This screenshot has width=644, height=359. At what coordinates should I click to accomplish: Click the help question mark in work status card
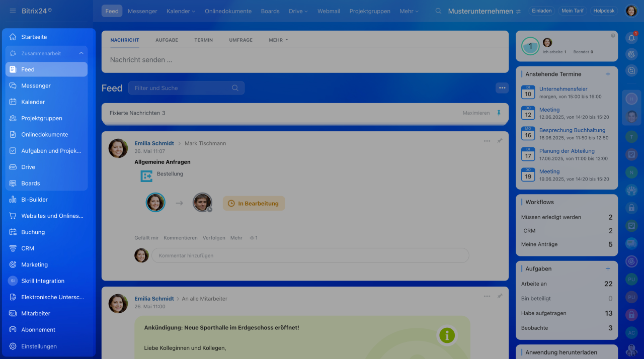(x=613, y=36)
